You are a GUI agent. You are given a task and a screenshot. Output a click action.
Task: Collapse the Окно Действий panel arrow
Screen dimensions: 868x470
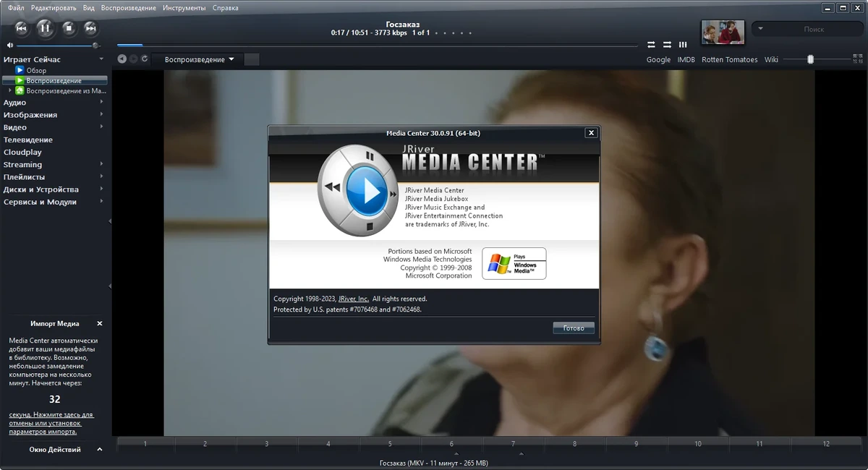pyautogui.click(x=100, y=449)
